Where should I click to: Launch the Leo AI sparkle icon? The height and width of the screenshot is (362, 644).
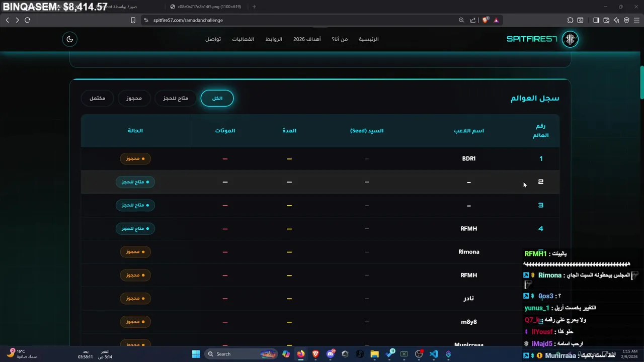coord(616,20)
